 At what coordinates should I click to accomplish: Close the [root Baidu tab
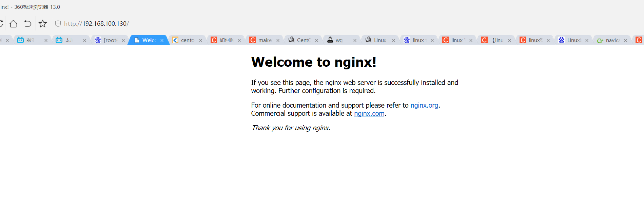pyautogui.click(x=123, y=40)
